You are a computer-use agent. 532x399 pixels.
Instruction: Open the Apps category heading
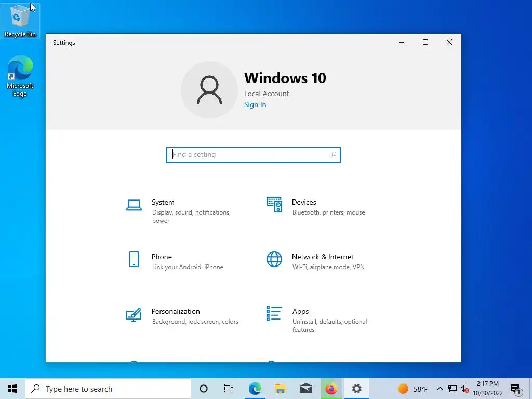pos(301,312)
